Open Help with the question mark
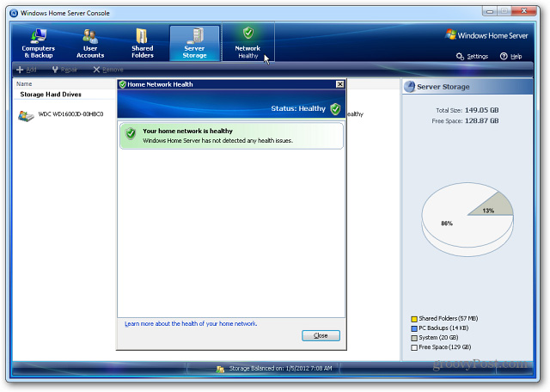This screenshot has width=550, height=392. tap(510, 56)
